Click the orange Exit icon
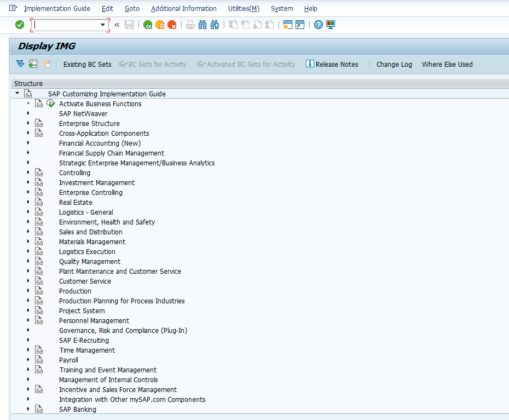Screen dimensions: 509x420 pyautogui.click(x=160, y=25)
